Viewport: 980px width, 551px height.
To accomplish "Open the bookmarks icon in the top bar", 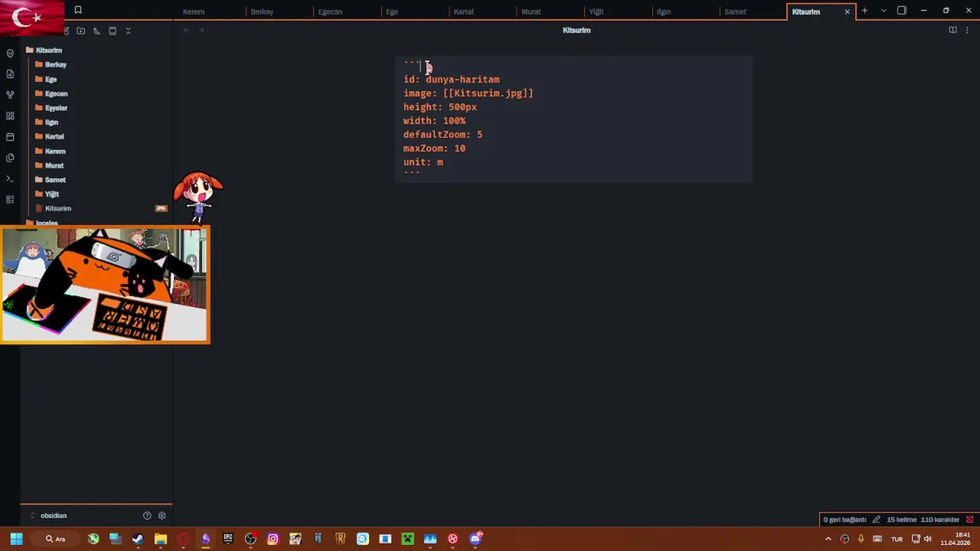I will tap(78, 10).
